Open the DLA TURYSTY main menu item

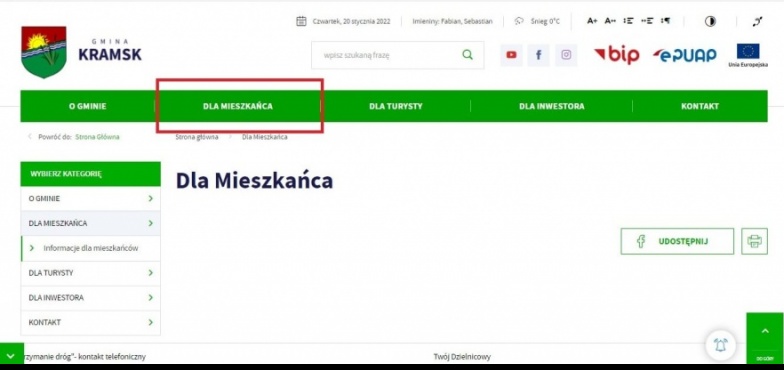click(396, 106)
